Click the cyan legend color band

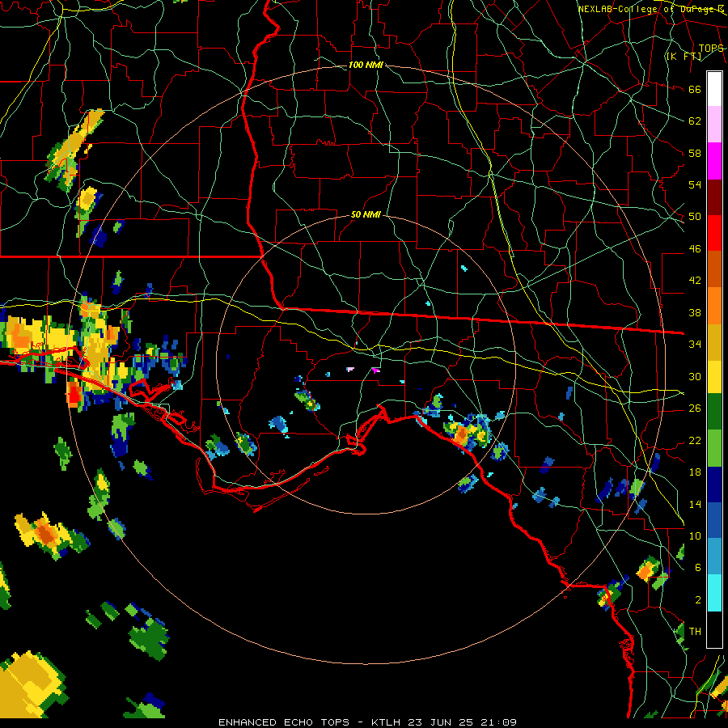[x=714, y=593]
